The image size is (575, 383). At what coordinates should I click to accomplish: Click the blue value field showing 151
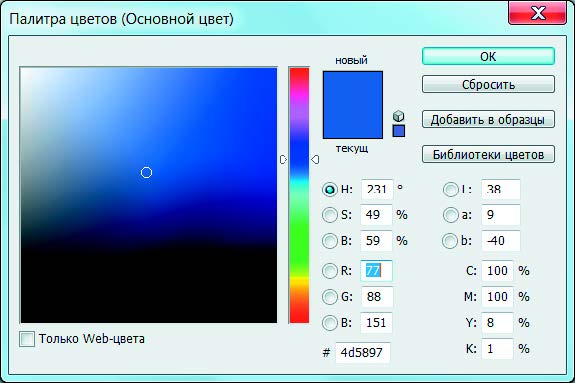coord(377,323)
